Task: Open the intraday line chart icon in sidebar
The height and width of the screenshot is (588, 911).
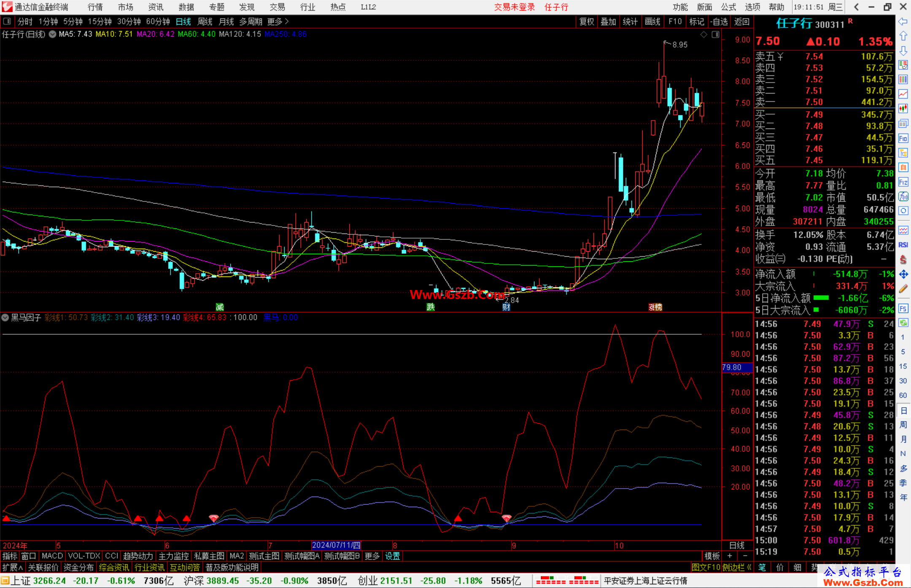Action: click(903, 94)
